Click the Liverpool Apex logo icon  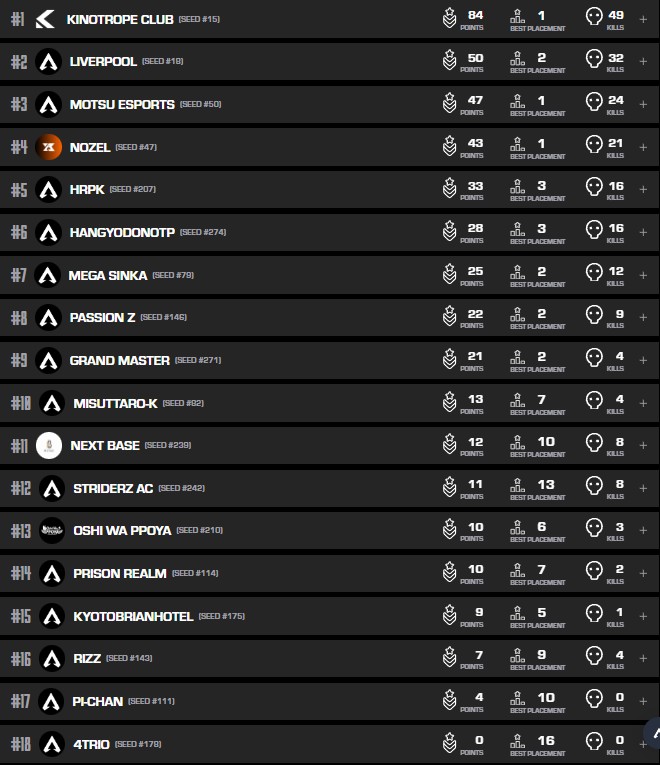pyautogui.click(x=48, y=62)
